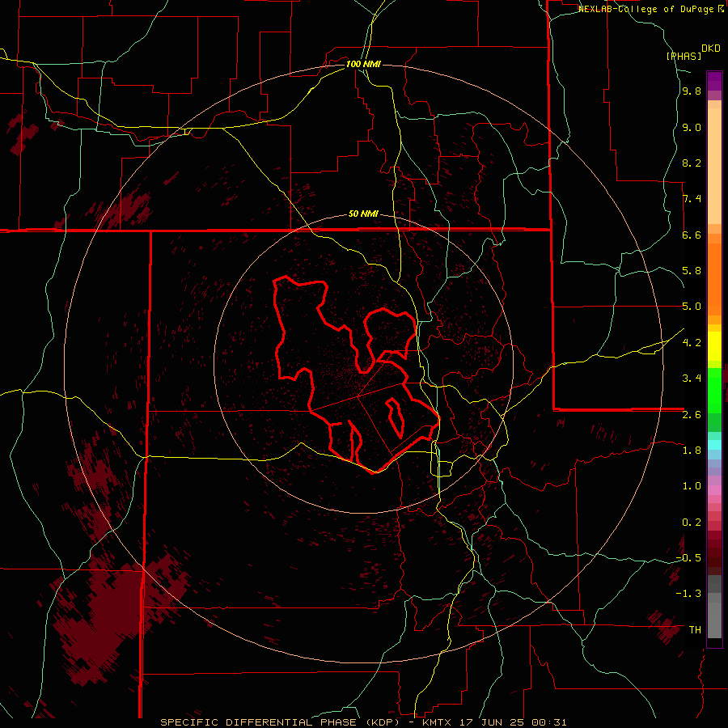Click the 5.8 value on the legend
Screen dimensions: 728x728
692,271
